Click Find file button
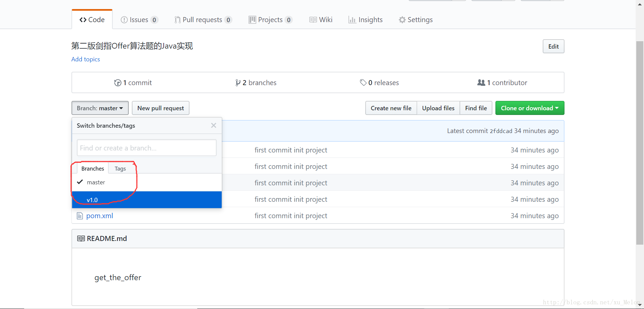 click(476, 108)
